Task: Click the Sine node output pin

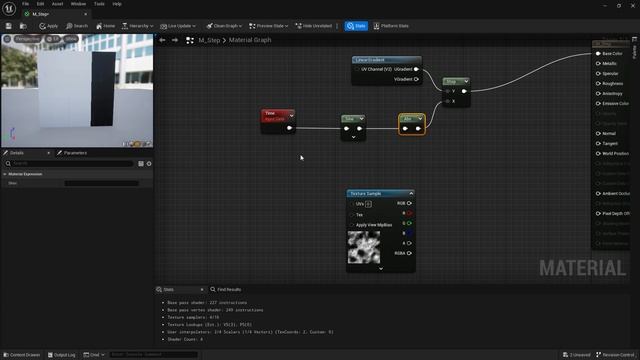Action: (x=360, y=129)
